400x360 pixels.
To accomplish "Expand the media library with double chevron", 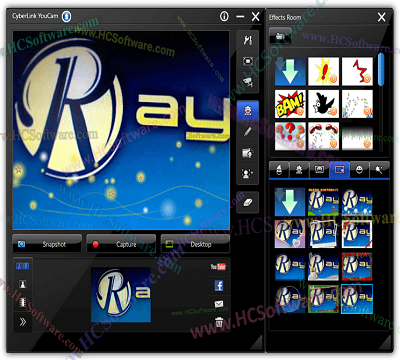I will (x=23, y=322).
